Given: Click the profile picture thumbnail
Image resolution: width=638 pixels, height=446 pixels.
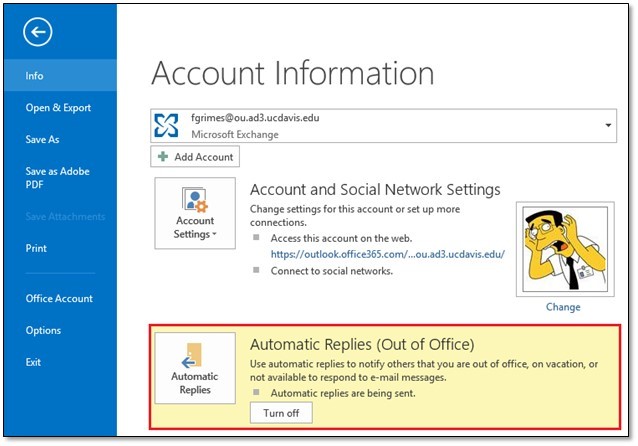Looking at the screenshot, I should 565,249.
